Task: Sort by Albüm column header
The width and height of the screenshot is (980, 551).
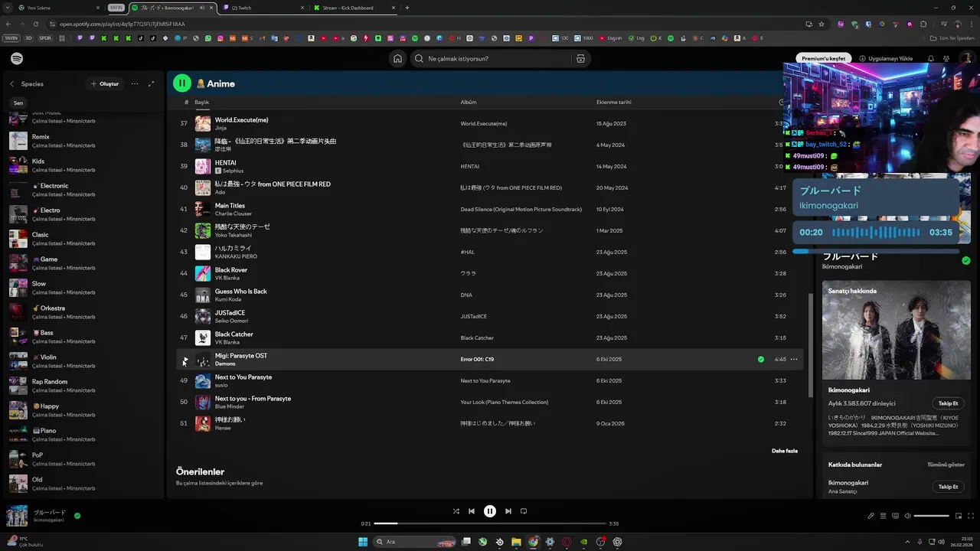Action: [x=469, y=103]
